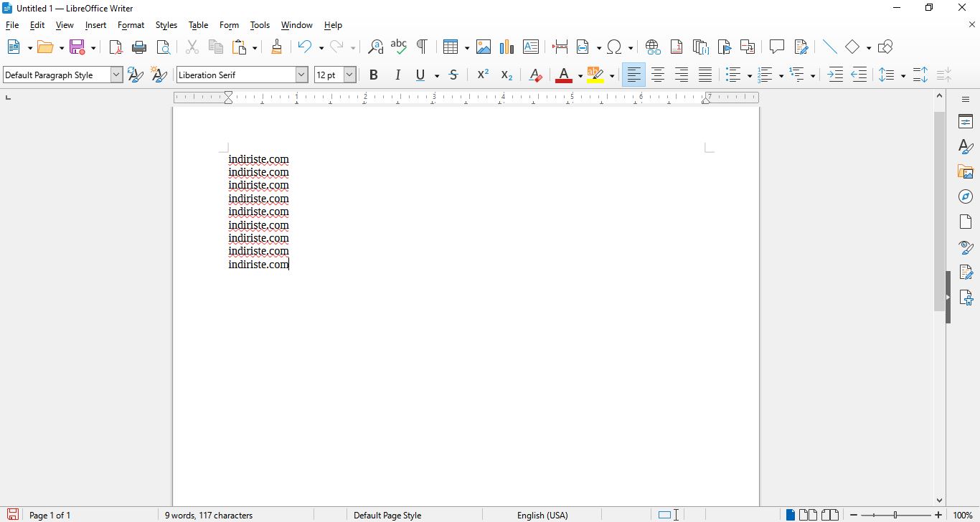Click the Cut scissors icon
980x522 pixels.
click(x=192, y=47)
